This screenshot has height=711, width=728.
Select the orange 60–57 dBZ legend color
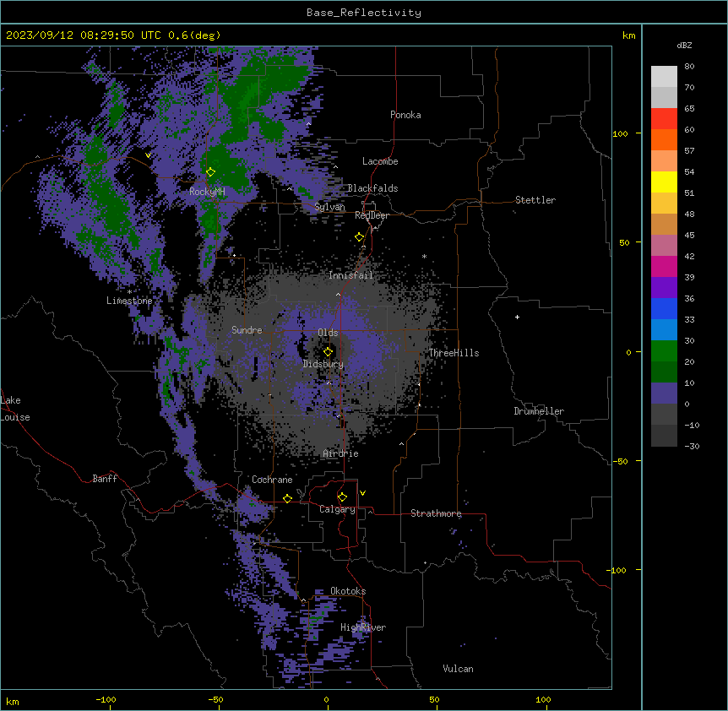tap(664, 139)
